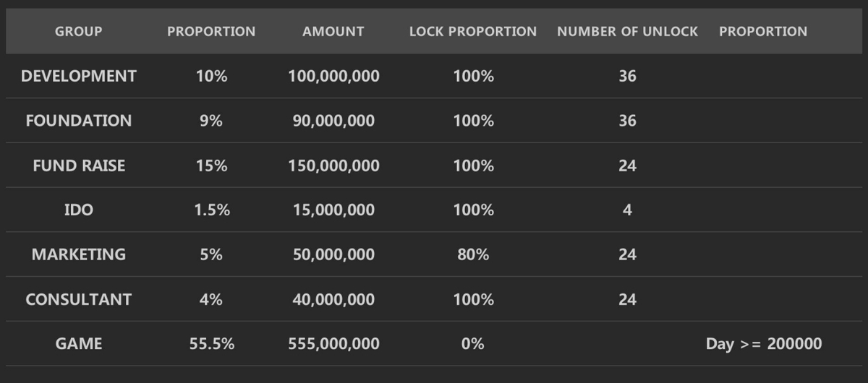Select the 1.5% proportion value
The image size is (868, 383).
tap(211, 210)
